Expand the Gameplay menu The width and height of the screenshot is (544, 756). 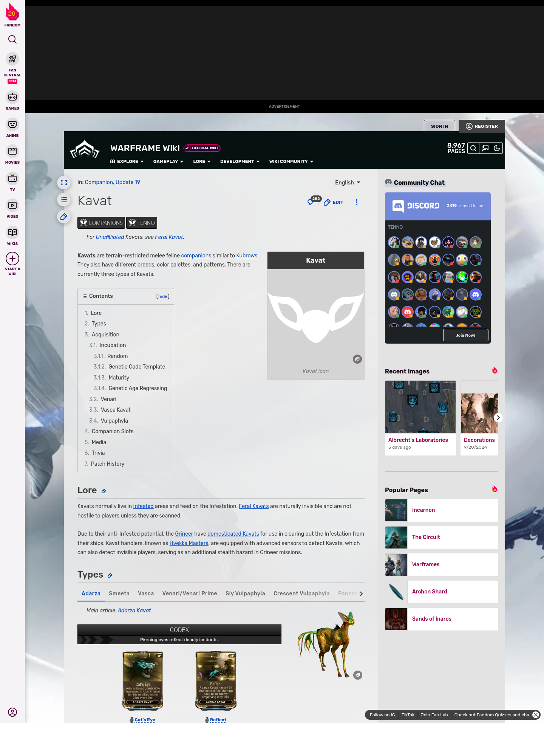[168, 161]
